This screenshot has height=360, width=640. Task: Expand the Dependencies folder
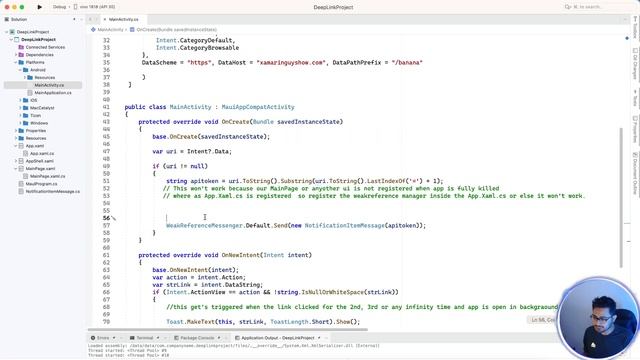tap(16, 55)
